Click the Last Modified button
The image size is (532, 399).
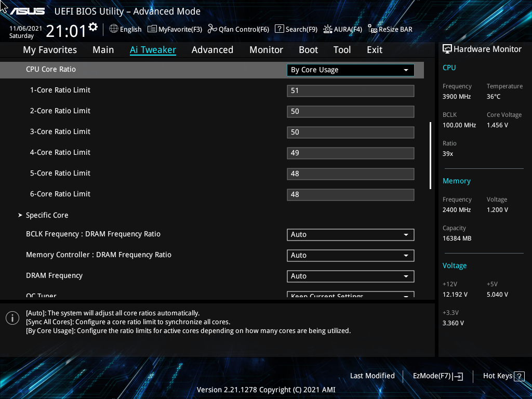tap(372, 376)
